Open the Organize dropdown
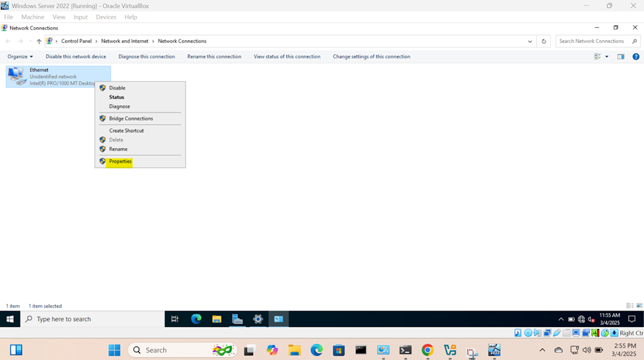Screen dimensions: 644x360 point(20,57)
